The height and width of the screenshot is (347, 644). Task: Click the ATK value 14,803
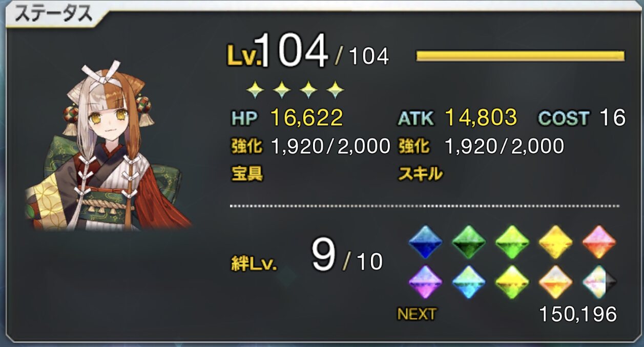tap(481, 118)
